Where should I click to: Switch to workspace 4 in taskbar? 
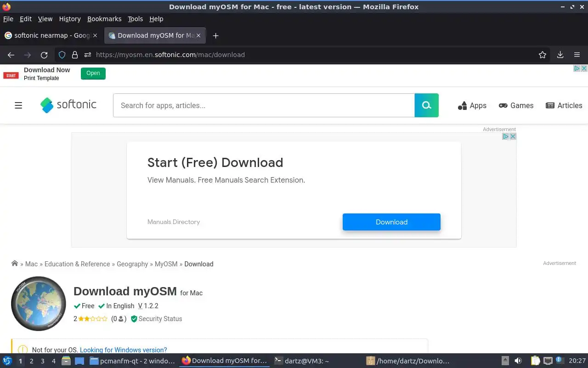(54, 361)
